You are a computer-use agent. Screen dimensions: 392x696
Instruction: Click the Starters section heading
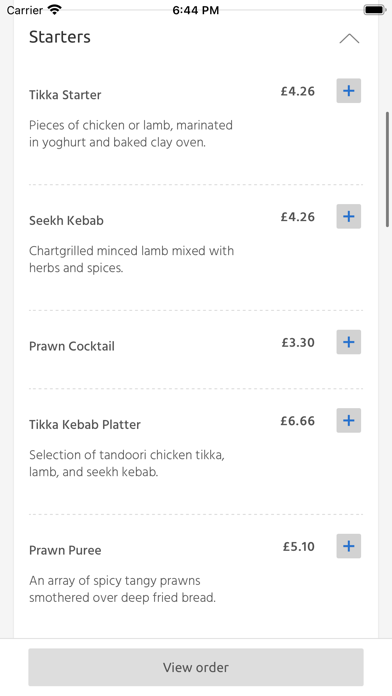point(60,37)
